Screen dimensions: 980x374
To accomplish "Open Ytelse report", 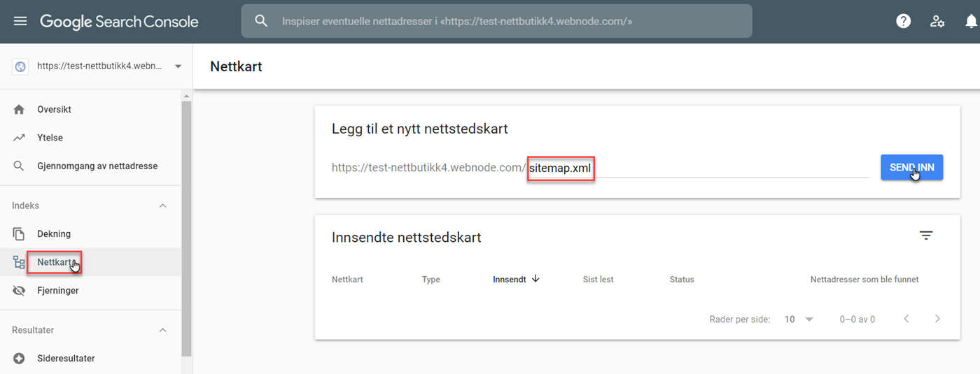I will [x=50, y=138].
